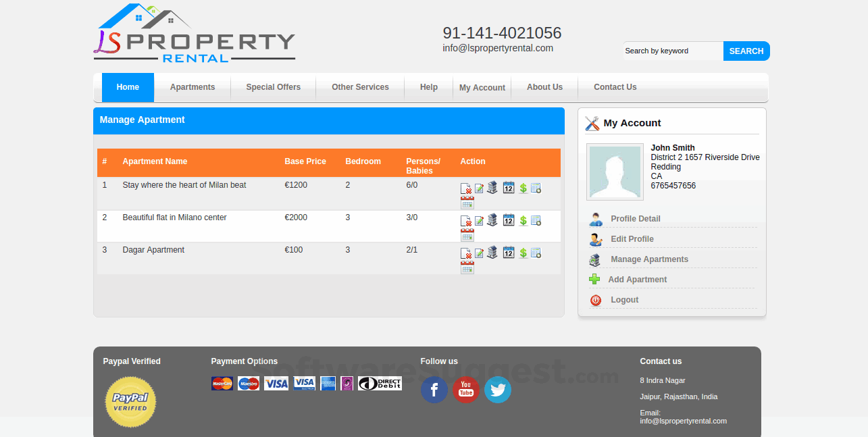
Task: Open building icon for 'Beautiful flat in Milano center'
Action: [492, 220]
